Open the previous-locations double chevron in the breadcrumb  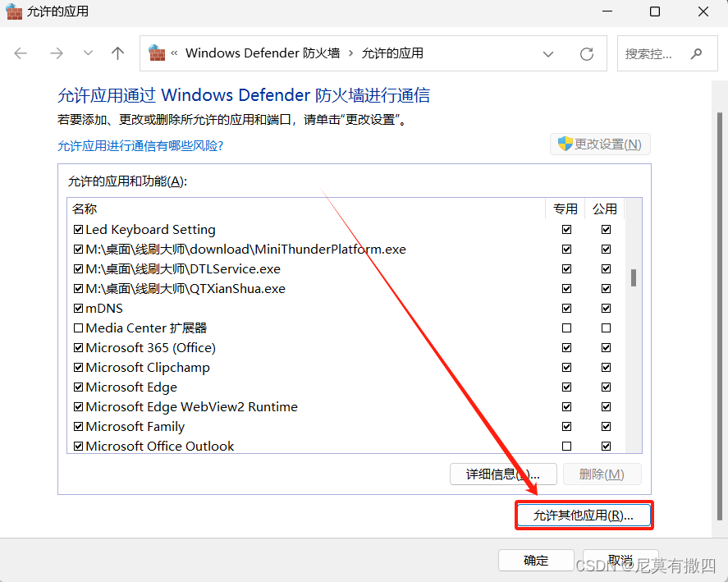point(174,53)
